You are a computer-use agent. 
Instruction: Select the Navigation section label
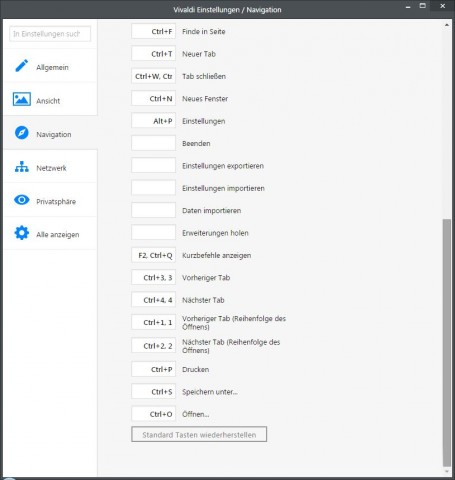54,135
